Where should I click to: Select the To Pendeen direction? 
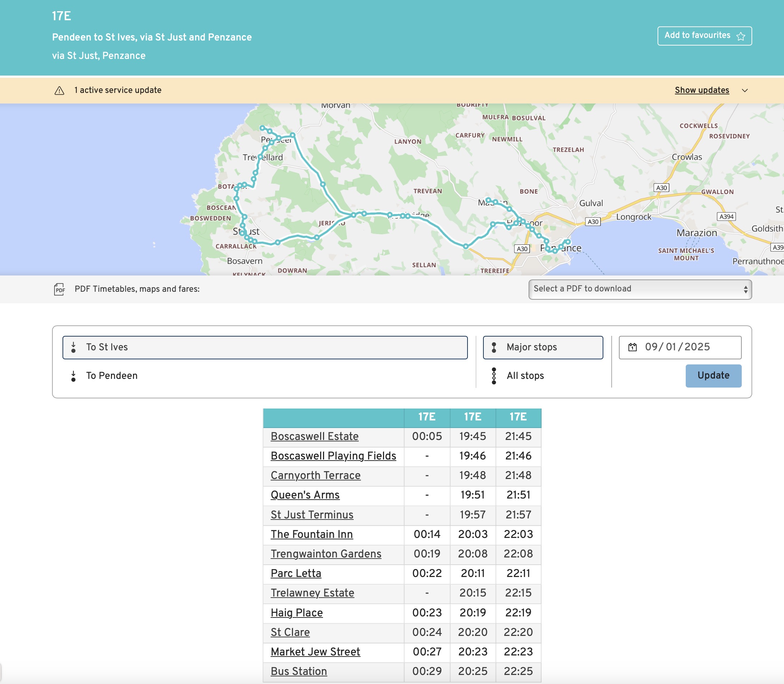(112, 376)
